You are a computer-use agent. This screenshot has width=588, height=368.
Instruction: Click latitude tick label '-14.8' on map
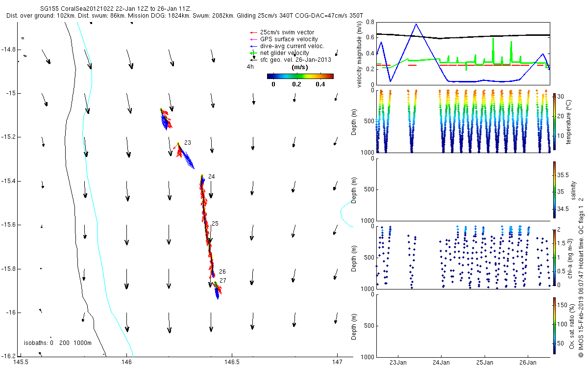click(9, 49)
